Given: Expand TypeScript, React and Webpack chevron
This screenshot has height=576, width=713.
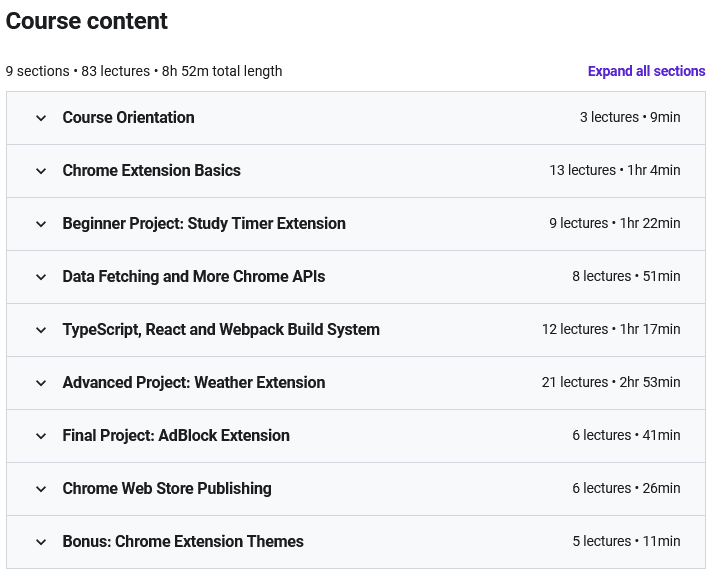Looking at the screenshot, I should (41, 330).
